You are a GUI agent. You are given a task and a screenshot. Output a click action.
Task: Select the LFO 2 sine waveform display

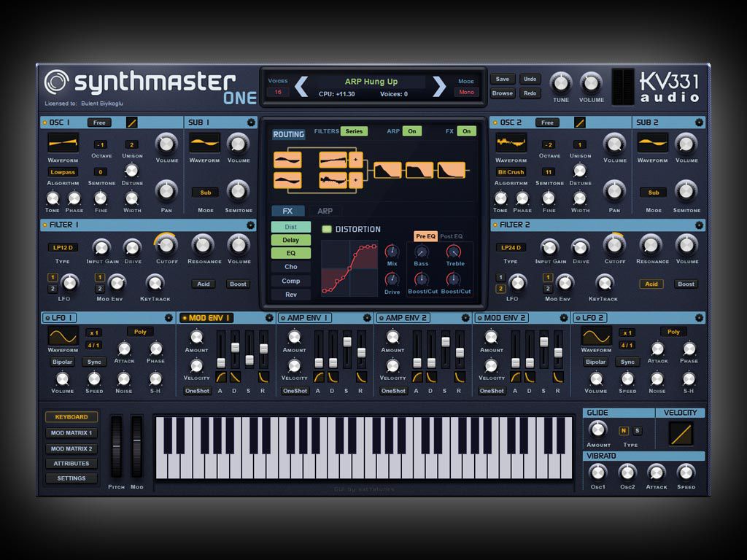(x=597, y=336)
